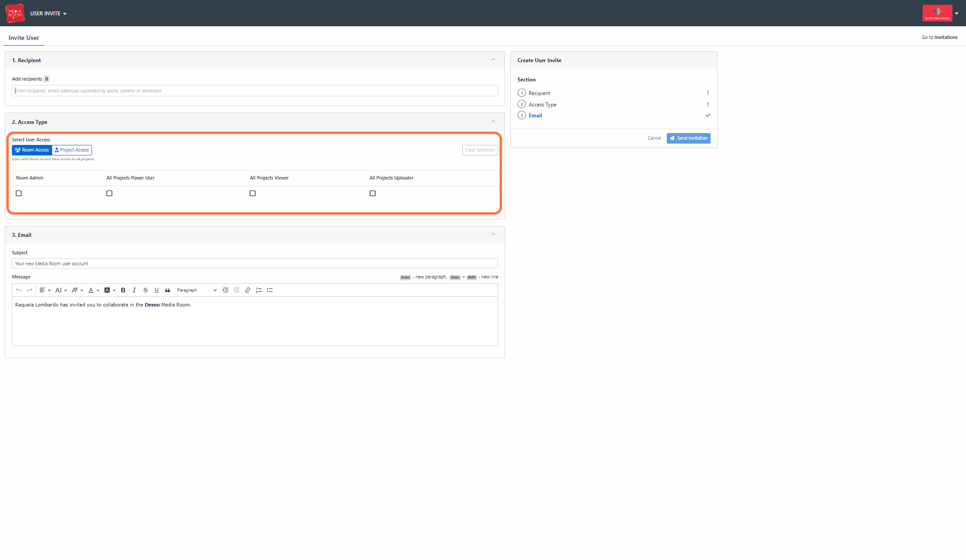Open the Paragraph style dropdown
Image resolution: width=966 pixels, height=560 pixels.
[x=196, y=290]
